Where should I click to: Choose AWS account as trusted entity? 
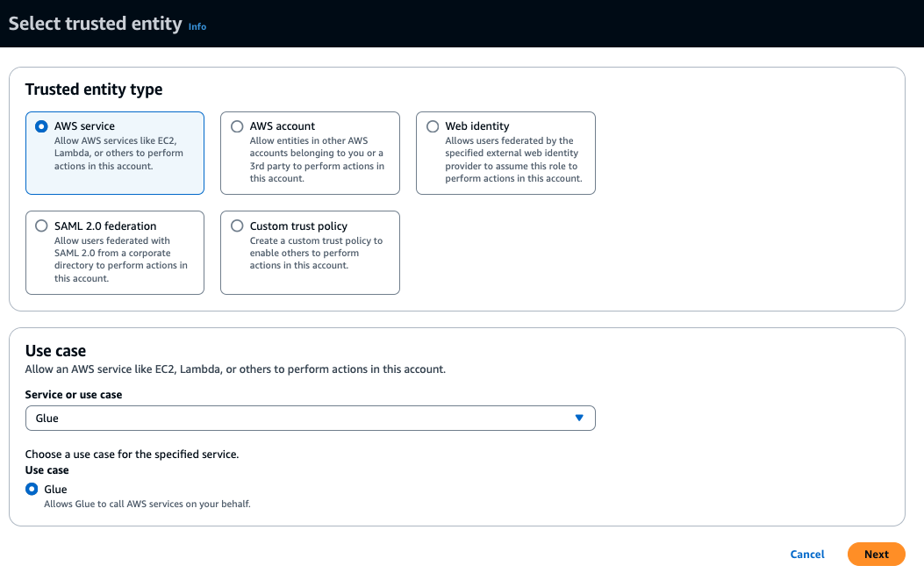tap(237, 126)
